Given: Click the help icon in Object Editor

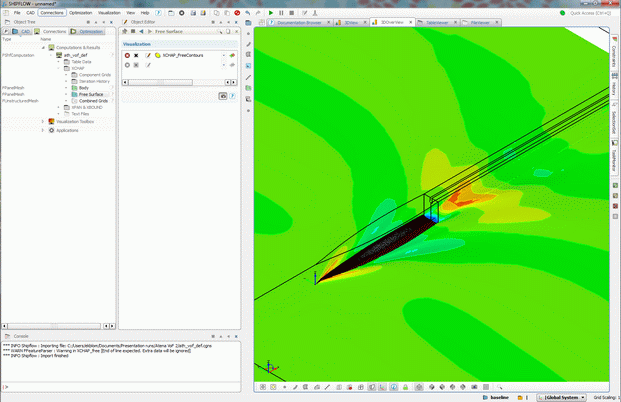Looking at the screenshot, I should (x=233, y=96).
